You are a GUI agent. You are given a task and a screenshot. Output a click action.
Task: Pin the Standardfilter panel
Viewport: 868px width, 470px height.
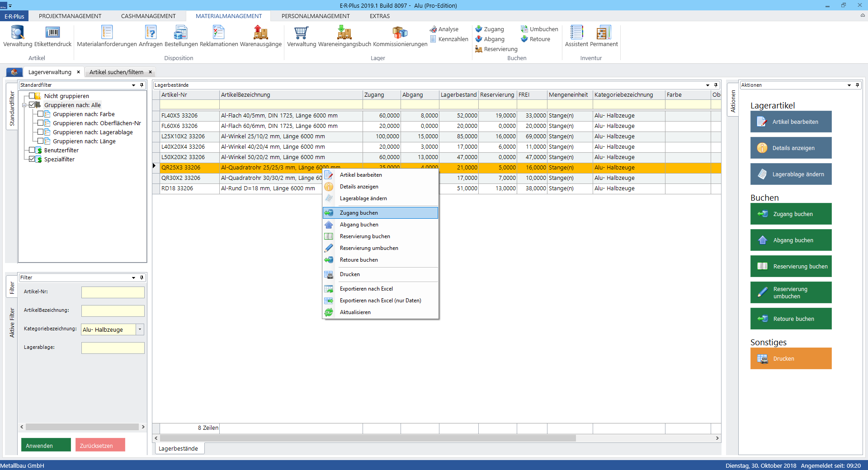pyautogui.click(x=142, y=85)
